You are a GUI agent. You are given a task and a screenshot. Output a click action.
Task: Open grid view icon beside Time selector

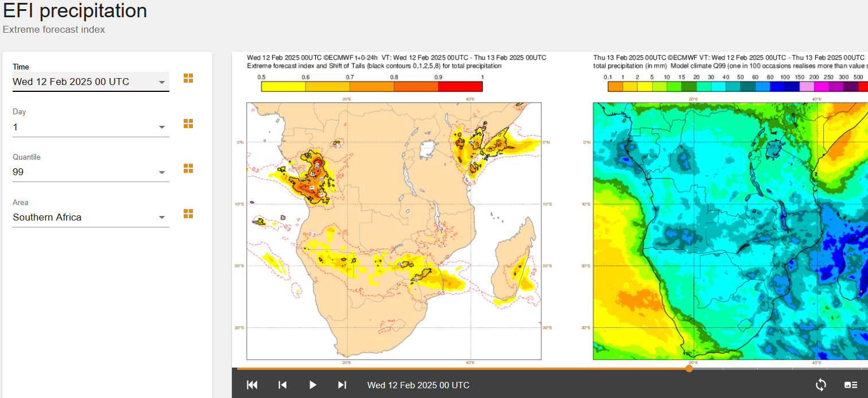[188, 78]
